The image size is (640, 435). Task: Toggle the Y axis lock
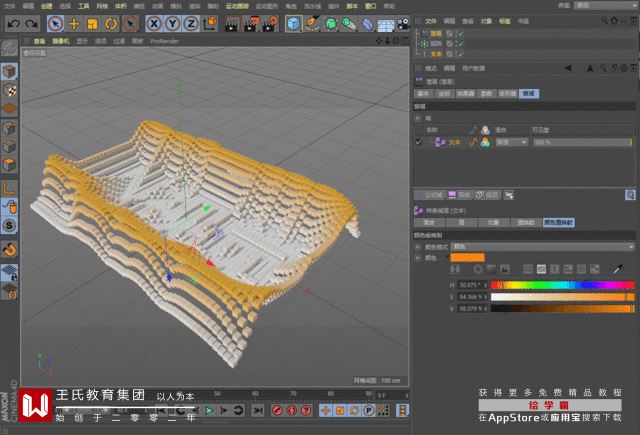point(173,24)
